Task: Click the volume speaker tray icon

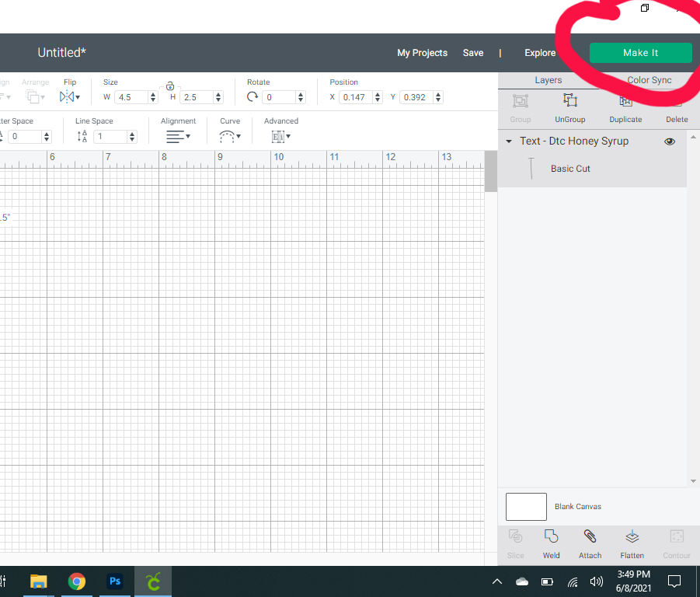Action: (x=597, y=581)
